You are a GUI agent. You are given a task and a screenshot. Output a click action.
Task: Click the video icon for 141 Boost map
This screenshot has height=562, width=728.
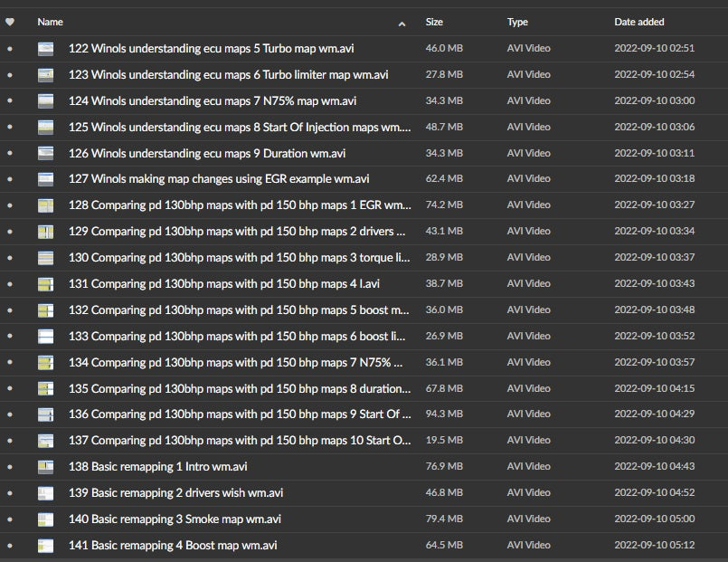[46, 546]
